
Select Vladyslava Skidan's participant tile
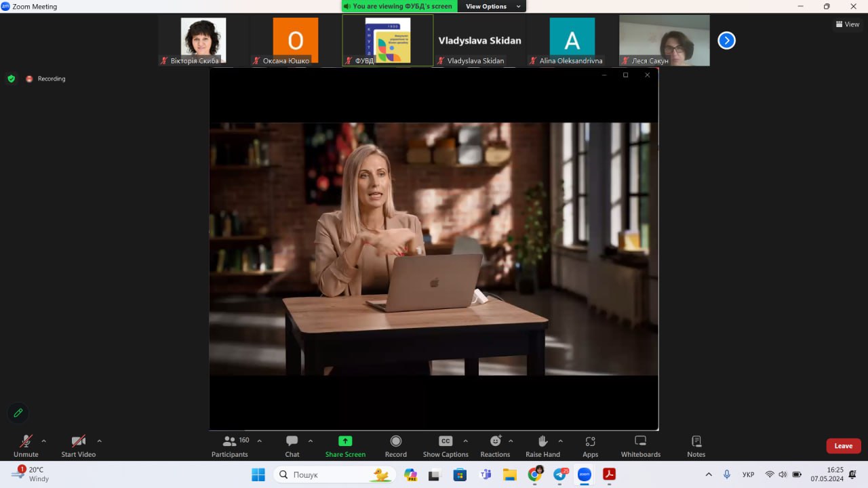(480, 41)
